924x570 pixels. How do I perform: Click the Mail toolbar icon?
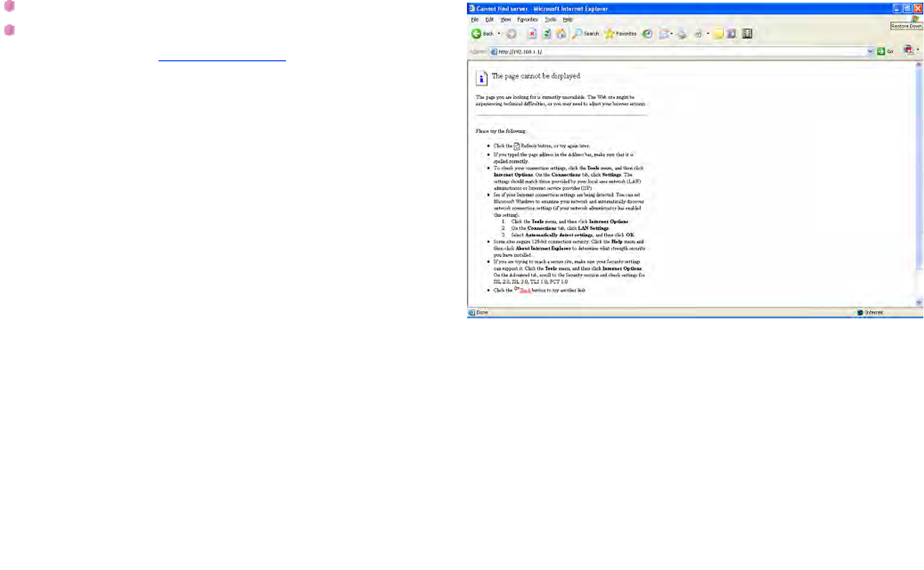click(x=664, y=33)
